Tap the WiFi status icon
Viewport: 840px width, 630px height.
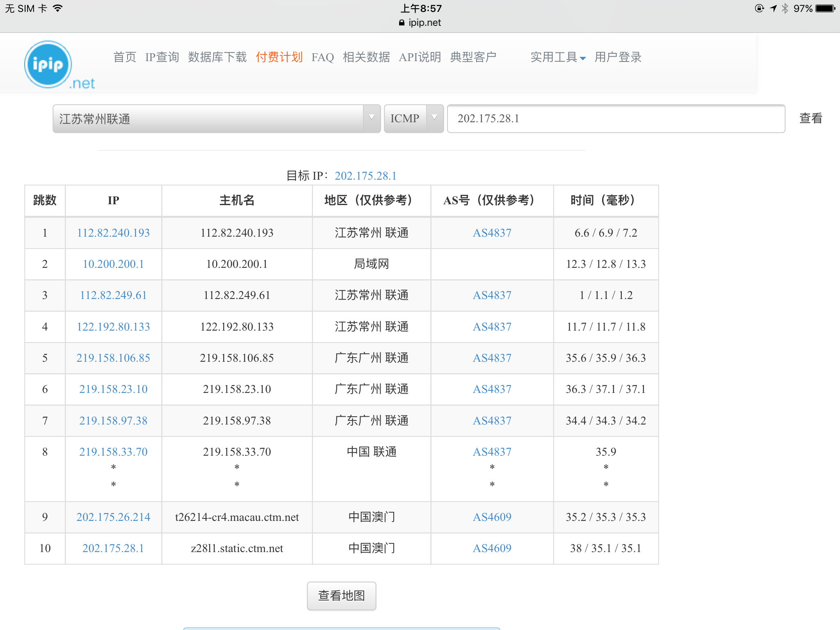[x=58, y=8]
